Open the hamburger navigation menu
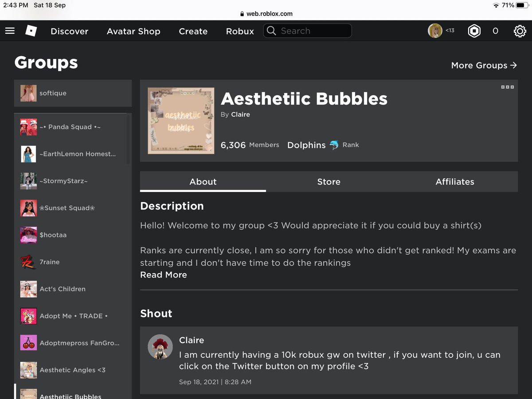 10,31
